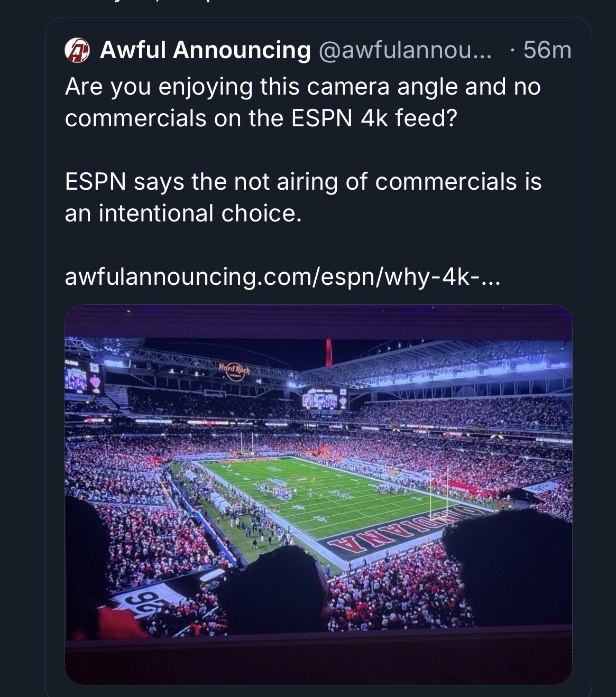This screenshot has width=616, height=697.
Task: Open the stadium photo attachment
Action: click(318, 494)
